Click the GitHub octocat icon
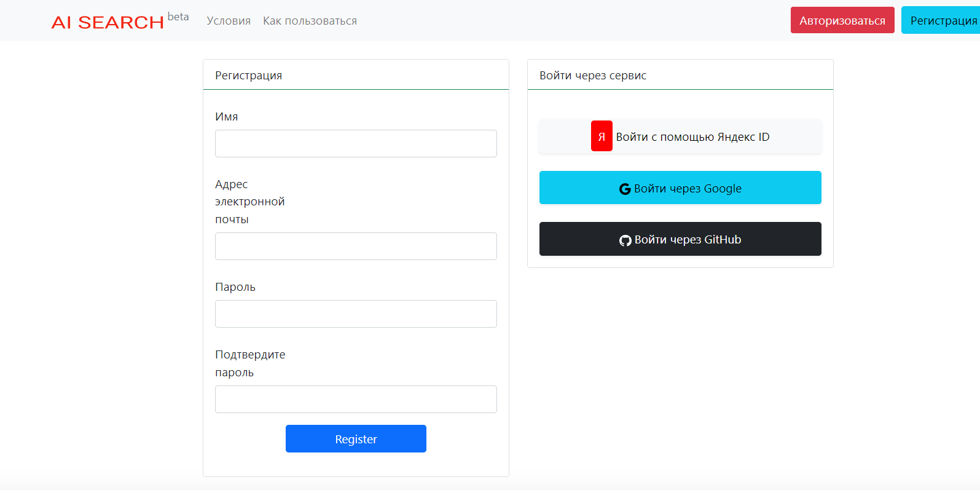This screenshot has width=980, height=490. tap(625, 240)
